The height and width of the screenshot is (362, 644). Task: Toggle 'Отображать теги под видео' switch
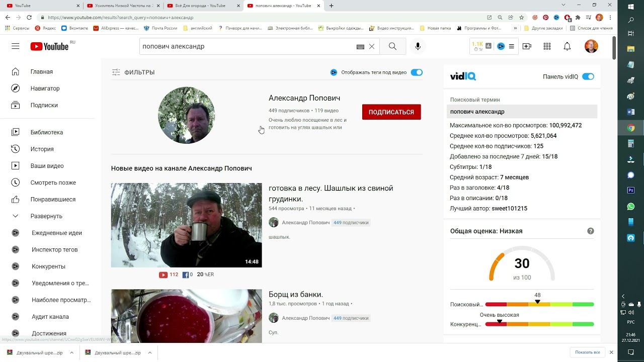tap(417, 72)
